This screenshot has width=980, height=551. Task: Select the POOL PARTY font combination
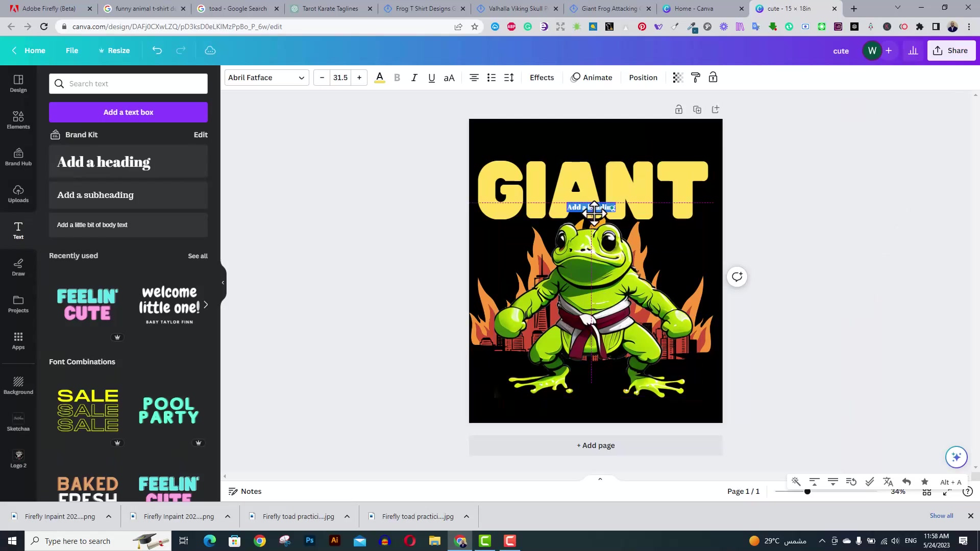[x=169, y=411]
